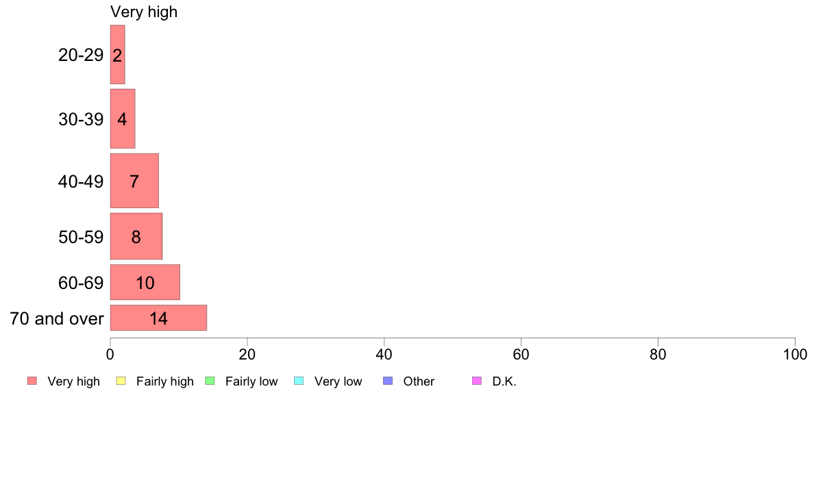Click the 70 and over axis label
The height and width of the screenshot is (504, 814).
pyautogui.click(x=57, y=318)
